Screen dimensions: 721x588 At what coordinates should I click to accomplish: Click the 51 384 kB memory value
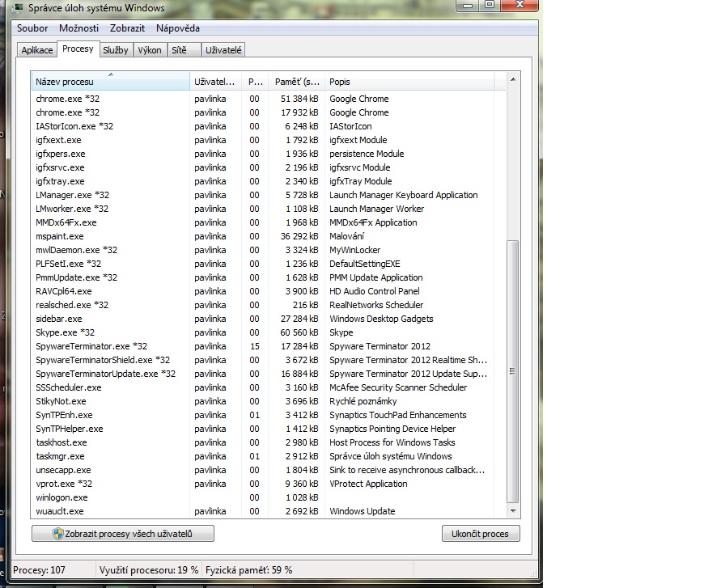point(299,99)
